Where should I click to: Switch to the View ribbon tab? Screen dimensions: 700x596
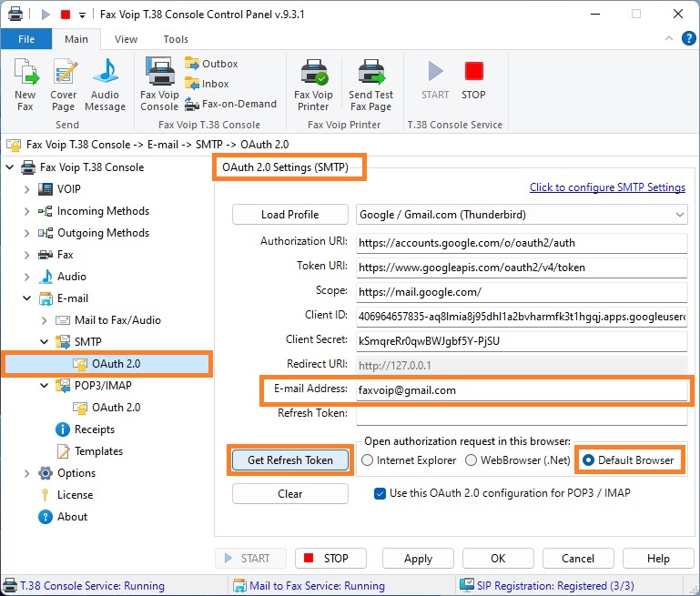click(126, 39)
